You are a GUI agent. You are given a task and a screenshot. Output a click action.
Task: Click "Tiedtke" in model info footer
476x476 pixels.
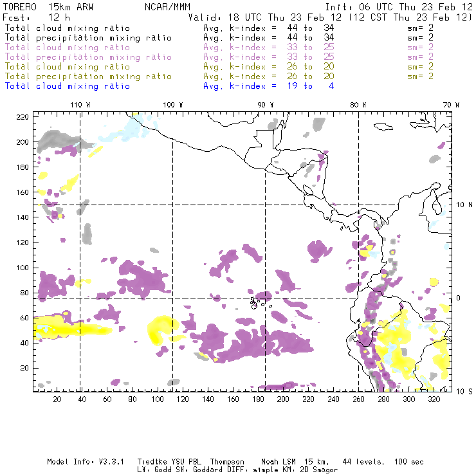152,462
